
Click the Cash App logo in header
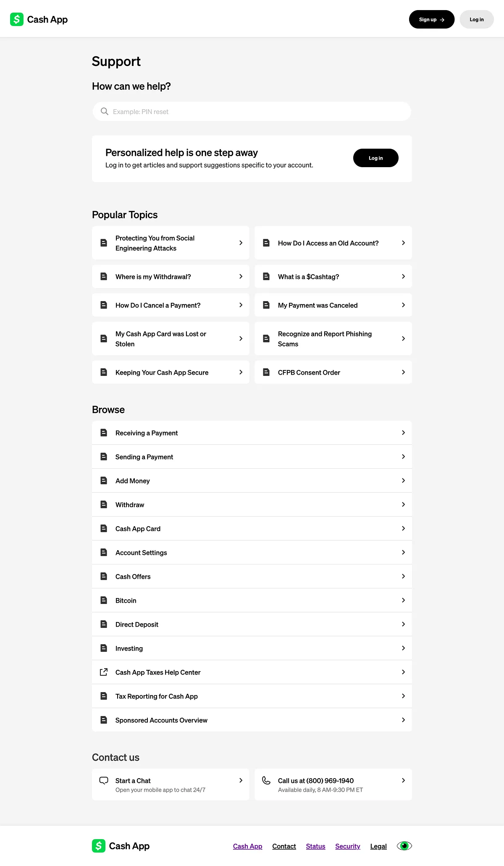pos(39,19)
